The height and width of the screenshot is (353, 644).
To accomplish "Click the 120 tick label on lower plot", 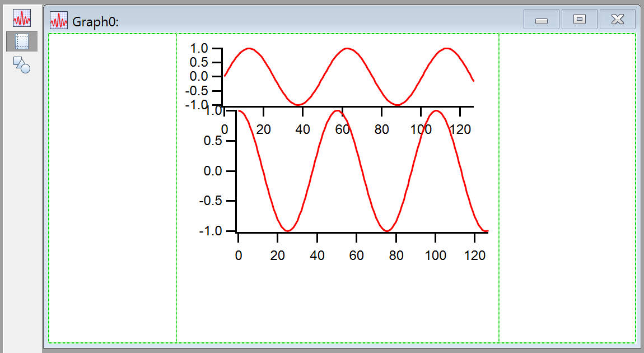I will 475,256.
